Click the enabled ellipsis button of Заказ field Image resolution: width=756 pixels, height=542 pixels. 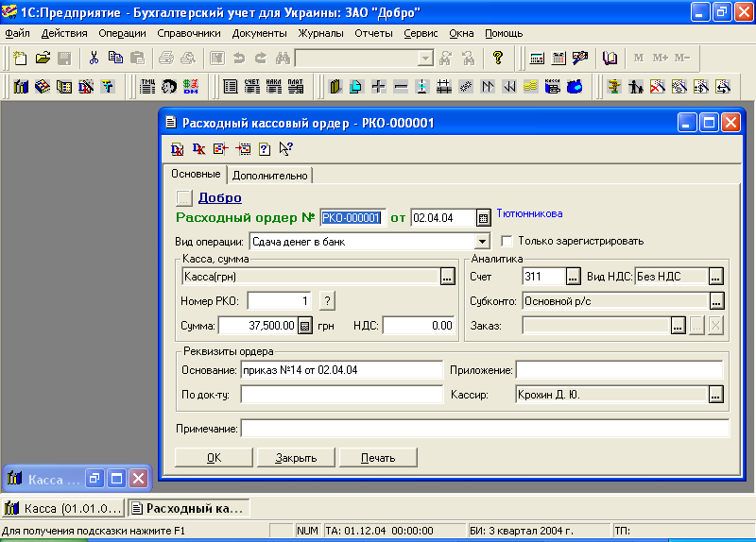pyautogui.click(x=678, y=326)
